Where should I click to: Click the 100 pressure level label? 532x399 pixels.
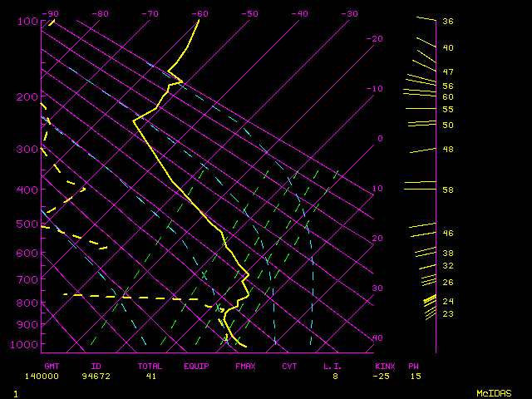tap(27, 21)
